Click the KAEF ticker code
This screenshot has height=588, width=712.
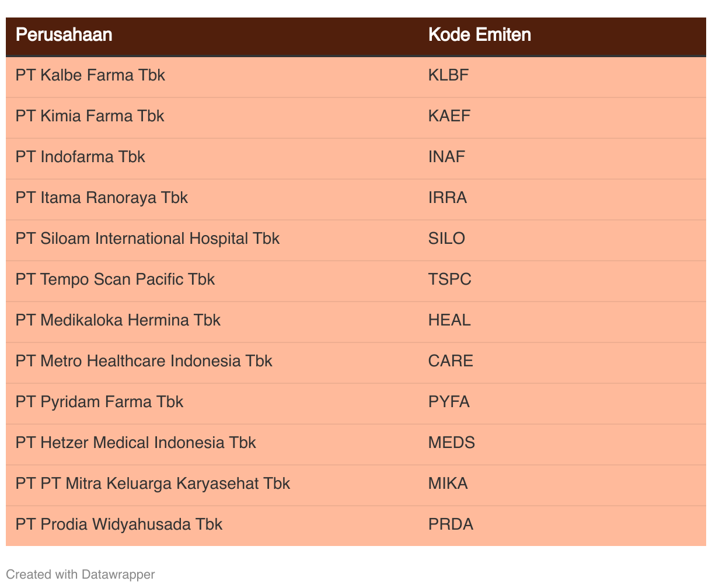(x=449, y=116)
